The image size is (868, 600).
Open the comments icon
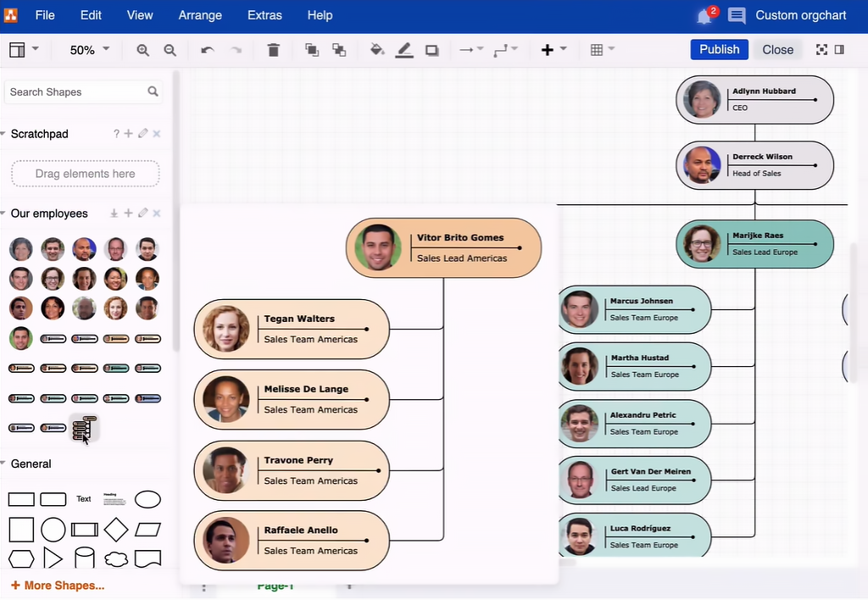click(x=737, y=15)
